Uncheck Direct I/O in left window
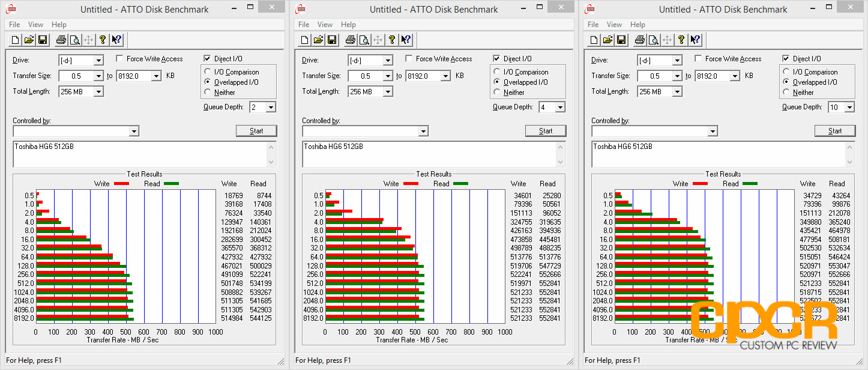The image size is (868, 370). pos(207,59)
